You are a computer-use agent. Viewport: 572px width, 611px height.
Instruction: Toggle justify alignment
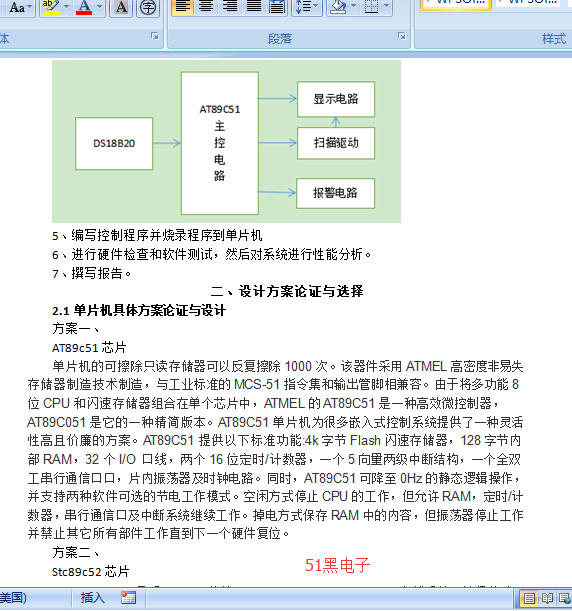click(x=253, y=7)
